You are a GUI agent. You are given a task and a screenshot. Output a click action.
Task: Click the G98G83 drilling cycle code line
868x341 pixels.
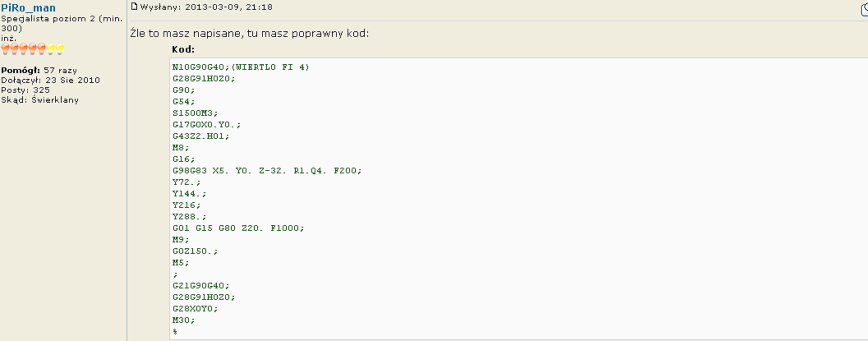point(267,170)
